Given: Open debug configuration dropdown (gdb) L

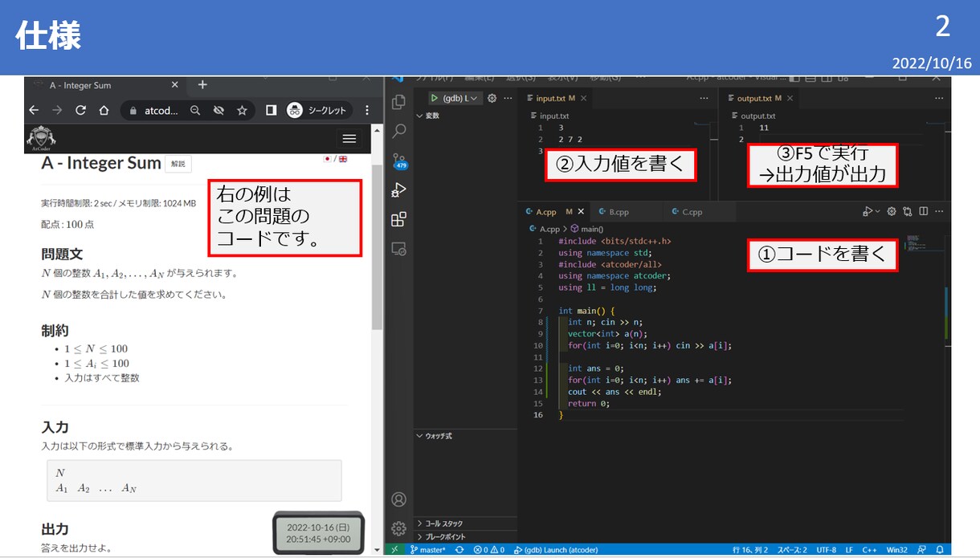Looking at the screenshot, I should pyautogui.click(x=462, y=98).
